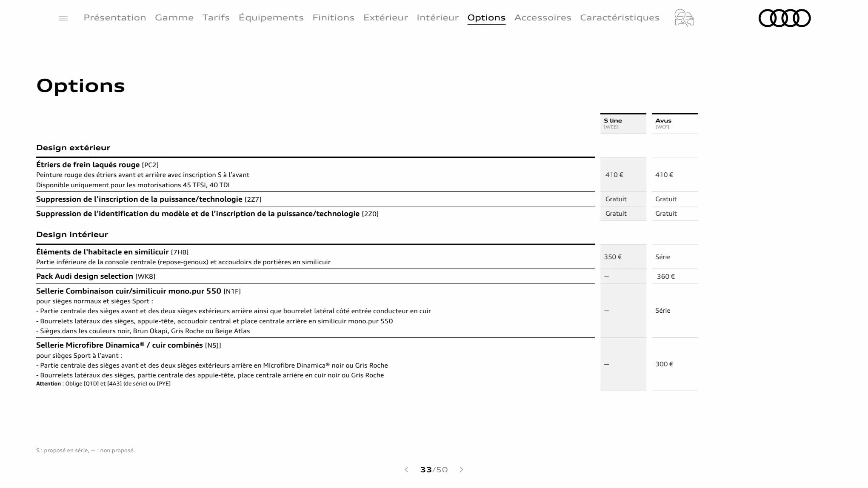Select Sellerie Microfibre Dinamica / cuir combinés
The height and width of the screenshot is (488, 868).
pyautogui.click(x=128, y=345)
